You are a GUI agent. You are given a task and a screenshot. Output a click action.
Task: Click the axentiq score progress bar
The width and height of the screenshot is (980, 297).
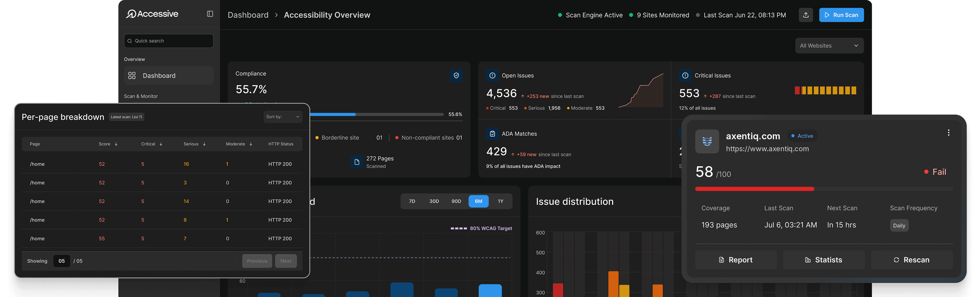[824, 189]
